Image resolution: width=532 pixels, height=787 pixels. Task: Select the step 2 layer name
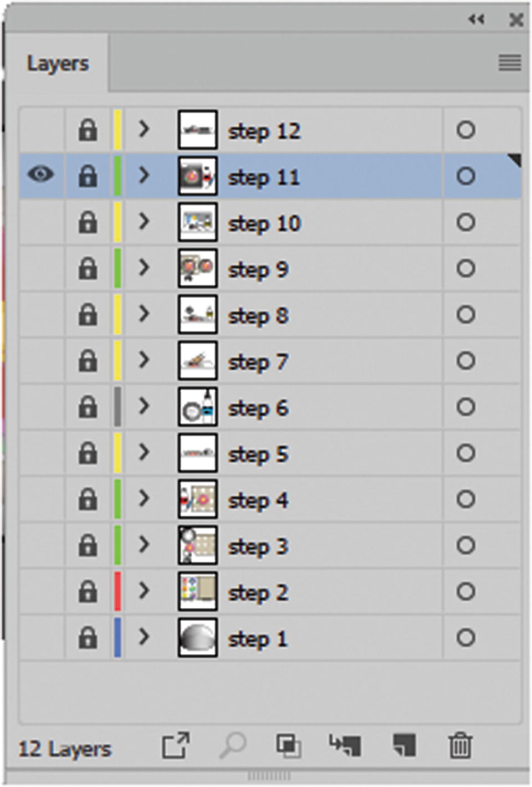tap(258, 593)
